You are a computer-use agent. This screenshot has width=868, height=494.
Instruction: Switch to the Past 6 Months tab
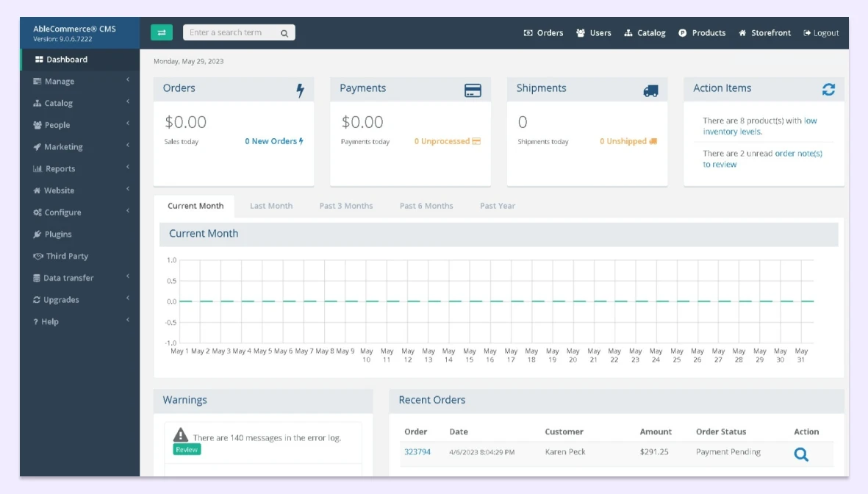tap(426, 206)
